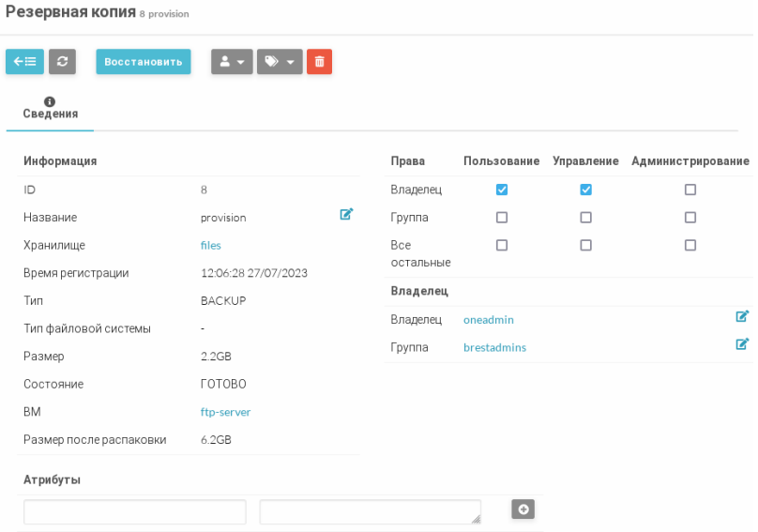Edit the group brestadmins
The width and height of the screenshot is (758, 532).
(742, 344)
